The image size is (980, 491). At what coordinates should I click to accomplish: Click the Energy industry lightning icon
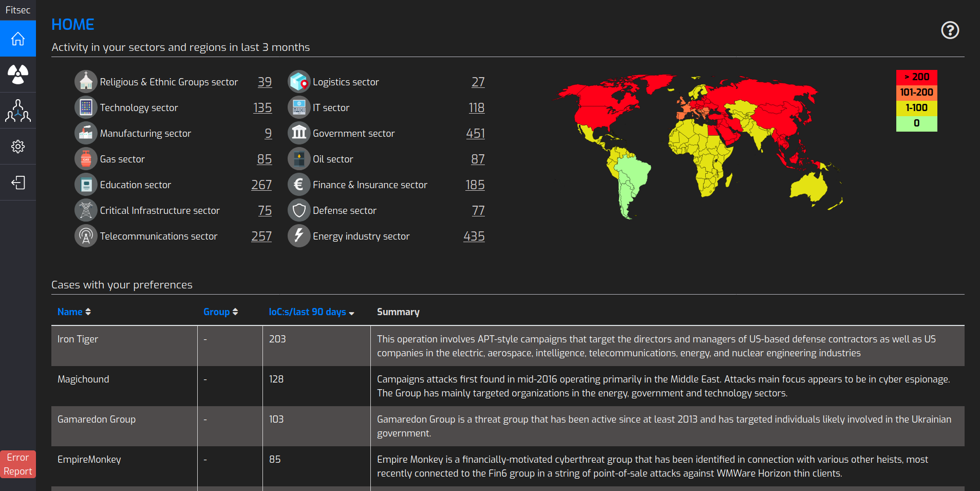pyautogui.click(x=299, y=236)
